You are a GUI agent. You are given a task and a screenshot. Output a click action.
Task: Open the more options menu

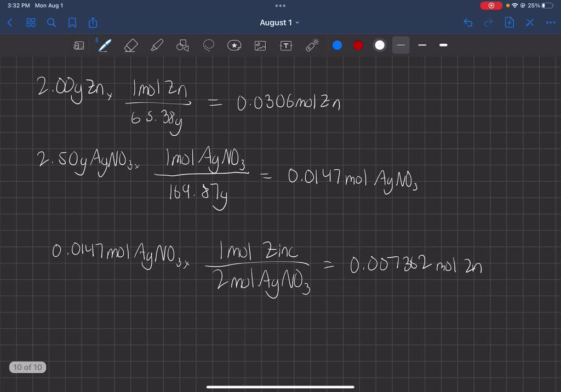[x=551, y=22]
